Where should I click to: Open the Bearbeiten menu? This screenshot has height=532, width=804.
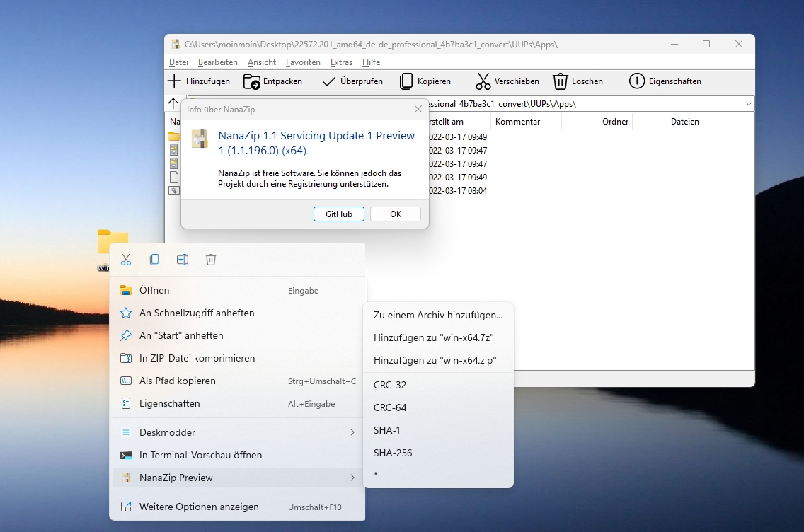pyautogui.click(x=218, y=62)
